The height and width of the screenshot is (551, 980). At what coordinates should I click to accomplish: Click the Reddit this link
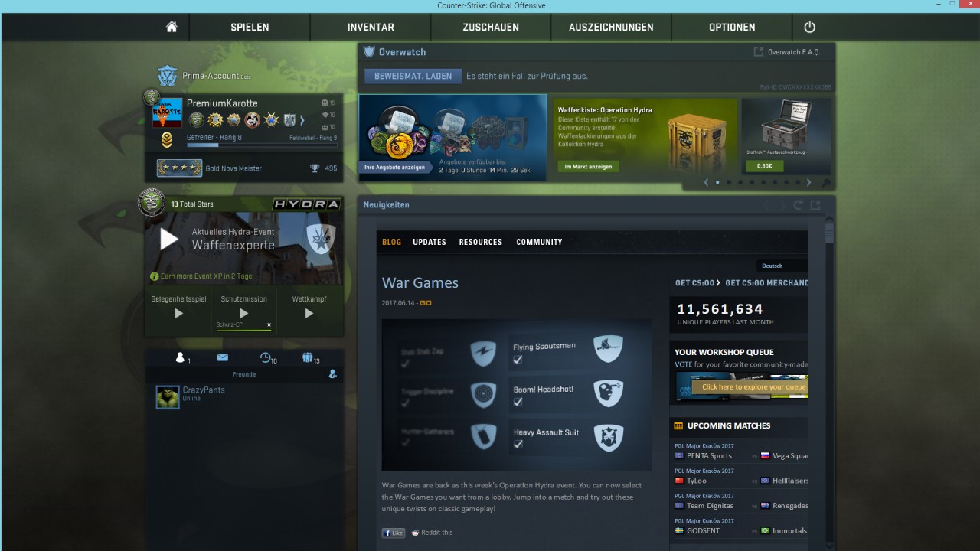click(x=432, y=533)
